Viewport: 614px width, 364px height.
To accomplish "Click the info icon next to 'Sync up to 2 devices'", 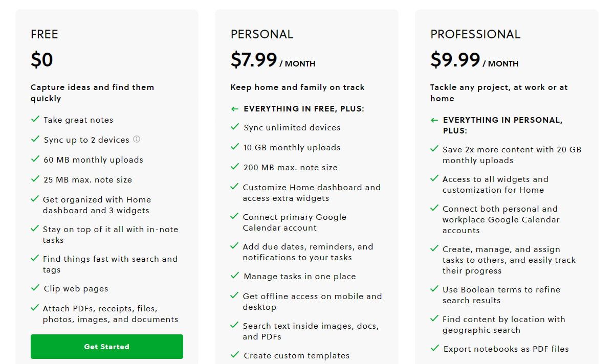I will click(x=137, y=139).
